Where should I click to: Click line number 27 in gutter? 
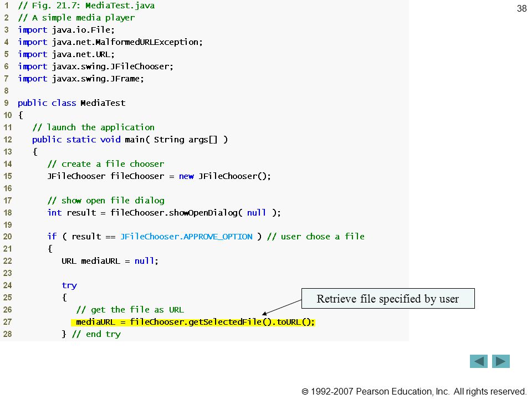click(x=7, y=322)
